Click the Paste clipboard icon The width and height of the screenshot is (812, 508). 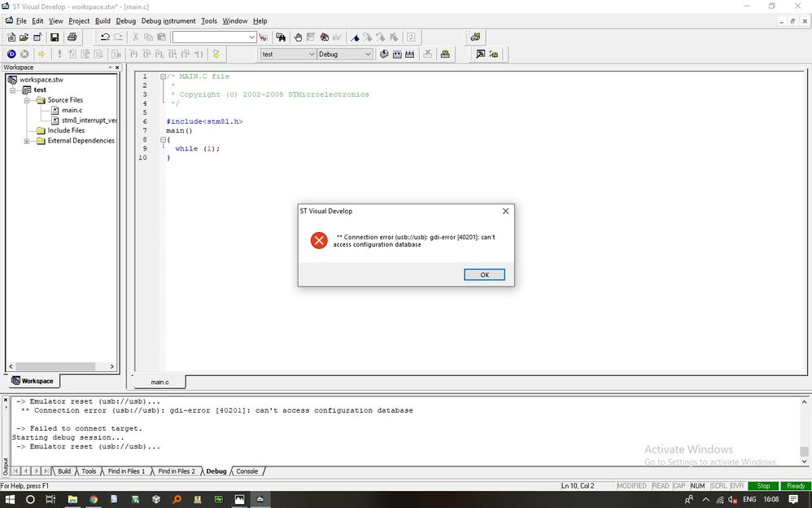click(x=162, y=37)
